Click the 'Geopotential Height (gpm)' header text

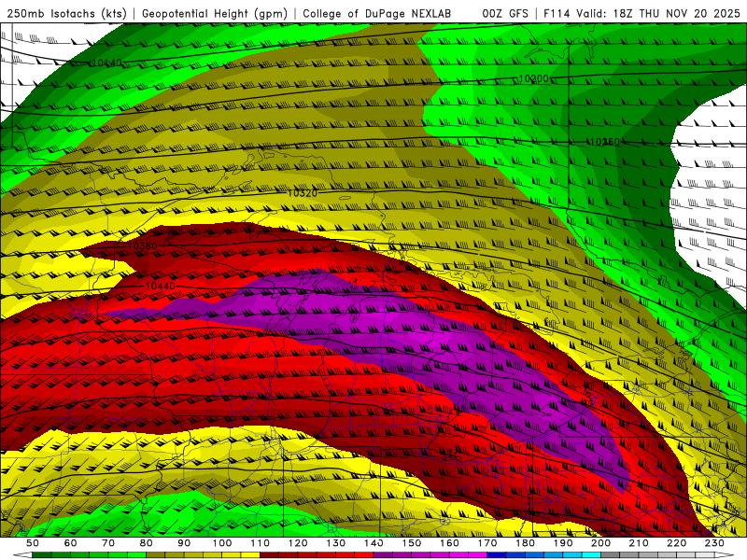(x=215, y=13)
